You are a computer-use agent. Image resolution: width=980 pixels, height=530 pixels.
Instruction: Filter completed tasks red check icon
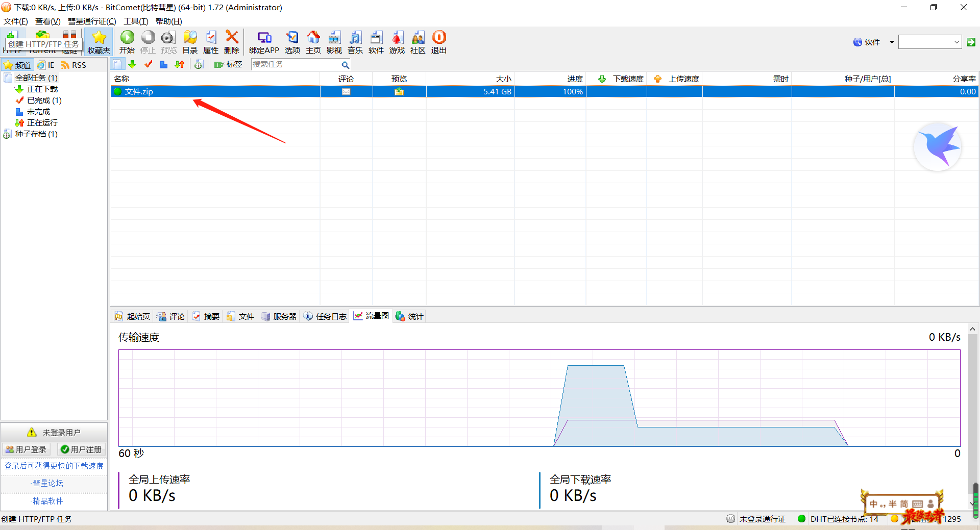point(148,64)
